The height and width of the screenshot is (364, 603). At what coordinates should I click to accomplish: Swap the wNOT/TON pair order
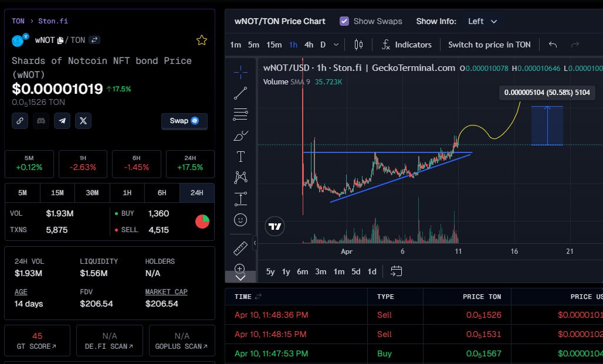pyautogui.click(x=94, y=40)
